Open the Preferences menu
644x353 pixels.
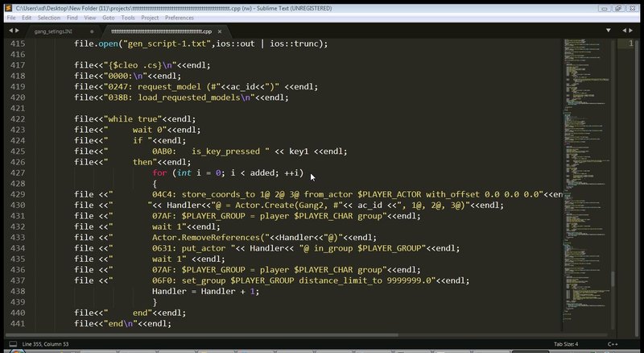click(x=179, y=17)
